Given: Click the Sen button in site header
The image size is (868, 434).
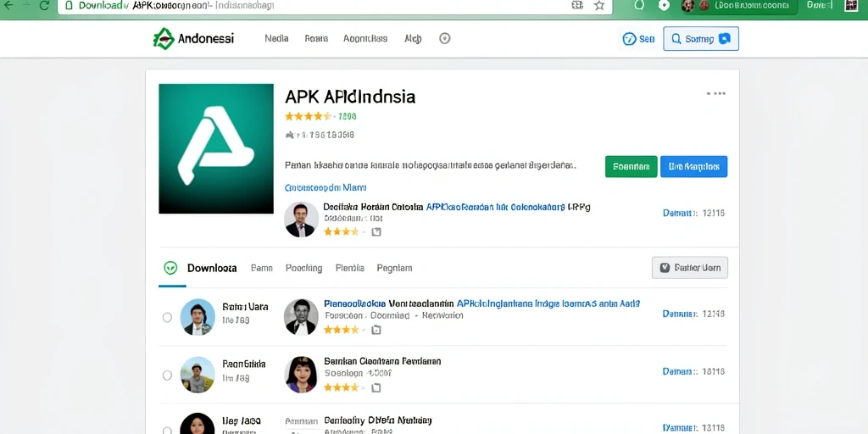Looking at the screenshot, I should [x=639, y=39].
